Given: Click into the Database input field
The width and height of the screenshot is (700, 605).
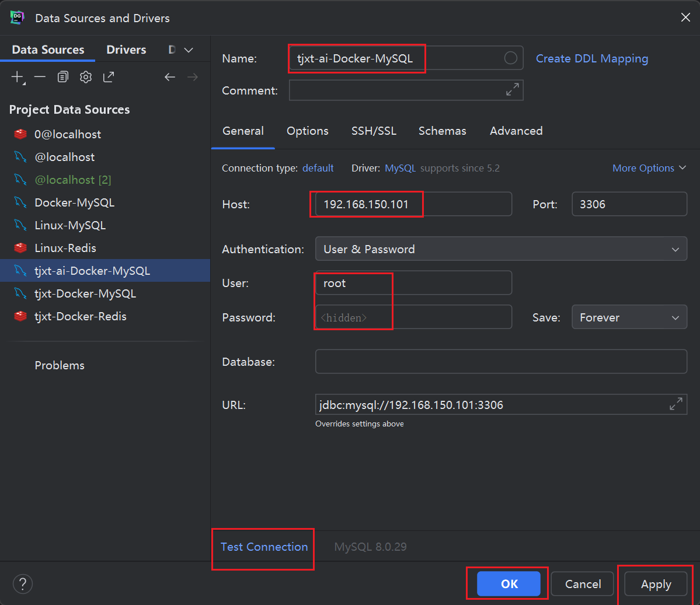Looking at the screenshot, I should tap(501, 361).
